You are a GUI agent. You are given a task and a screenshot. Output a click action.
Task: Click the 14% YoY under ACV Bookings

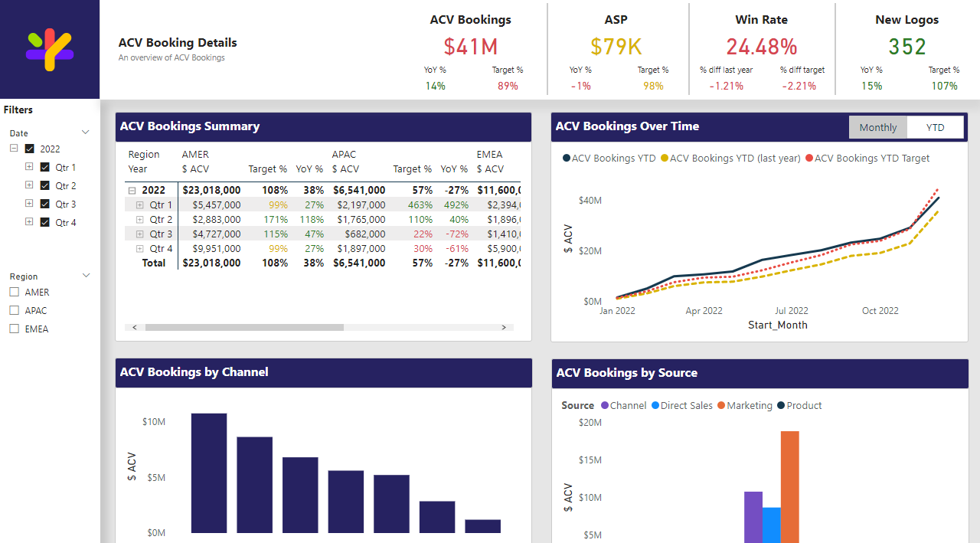pyautogui.click(x=435, y=86)
